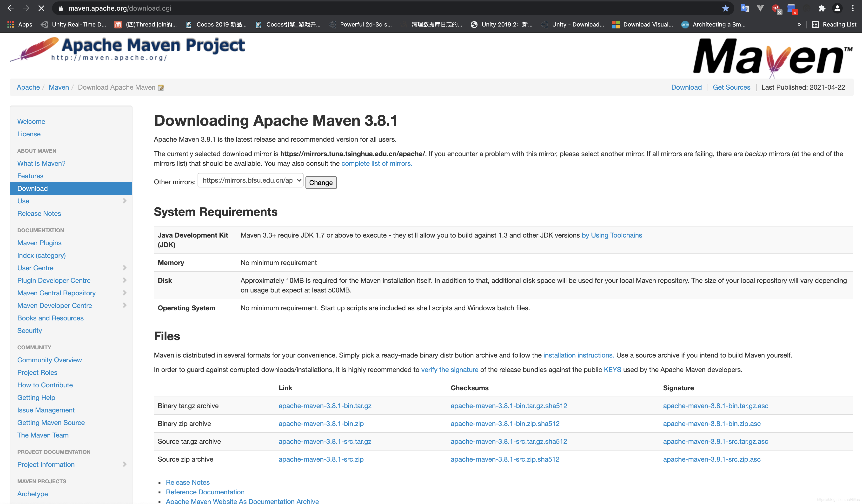
Task: Open Release Notes in the sidebar
Action: point(39,213)
